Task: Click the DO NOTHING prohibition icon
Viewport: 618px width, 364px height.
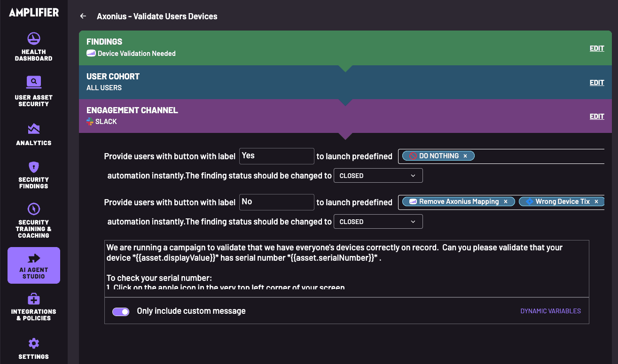Action: (413, 156)
